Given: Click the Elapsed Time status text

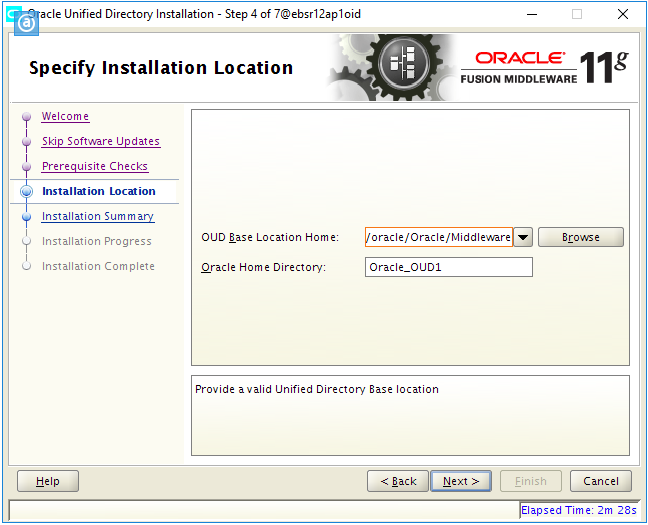Looking at the screenshot, I should 579,511.
